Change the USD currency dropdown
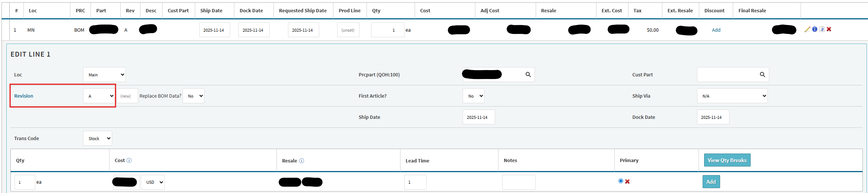Viewport: 868px width, 193px height. pos(153,182)
